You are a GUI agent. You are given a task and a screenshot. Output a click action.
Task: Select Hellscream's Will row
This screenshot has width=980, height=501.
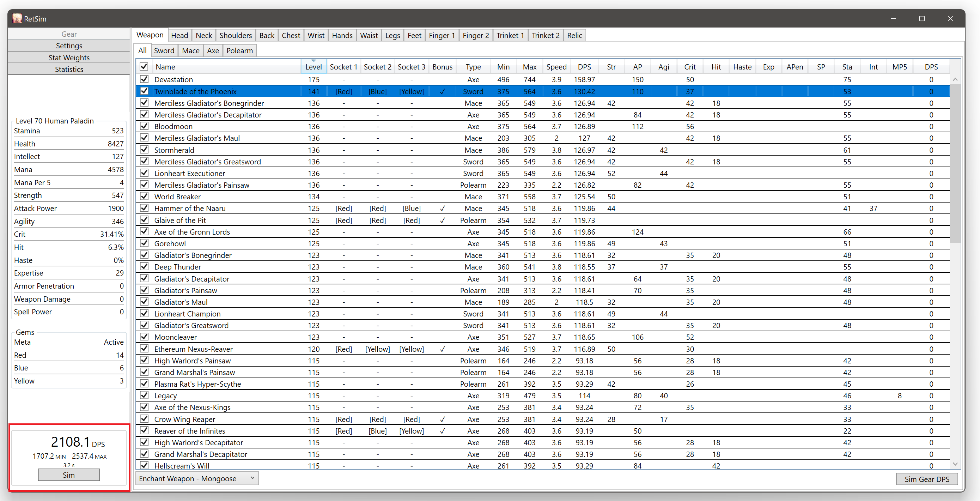click(542, 465)
